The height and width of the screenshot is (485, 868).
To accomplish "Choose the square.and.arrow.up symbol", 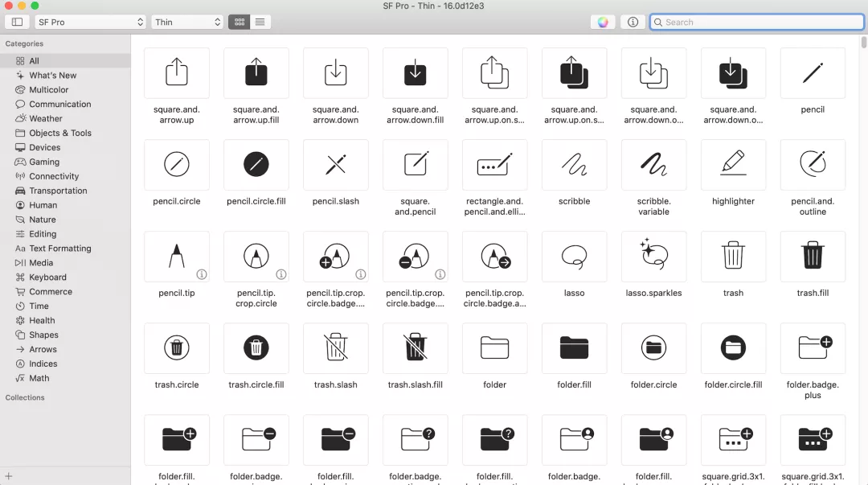I will [x=176, y=74].
